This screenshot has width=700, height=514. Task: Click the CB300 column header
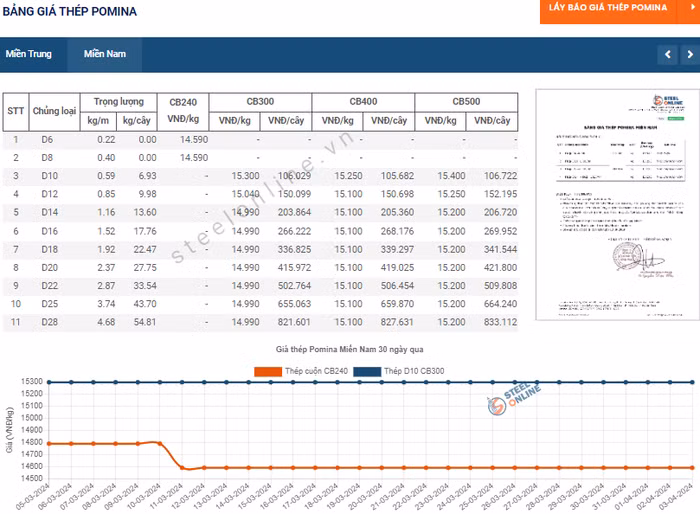coord(260,102)
